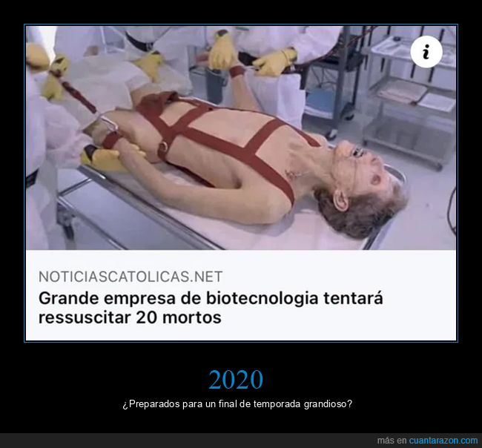Select the red crossed chest straps
The height and width of the screenshot is (448, 482).
coord(215,135)
